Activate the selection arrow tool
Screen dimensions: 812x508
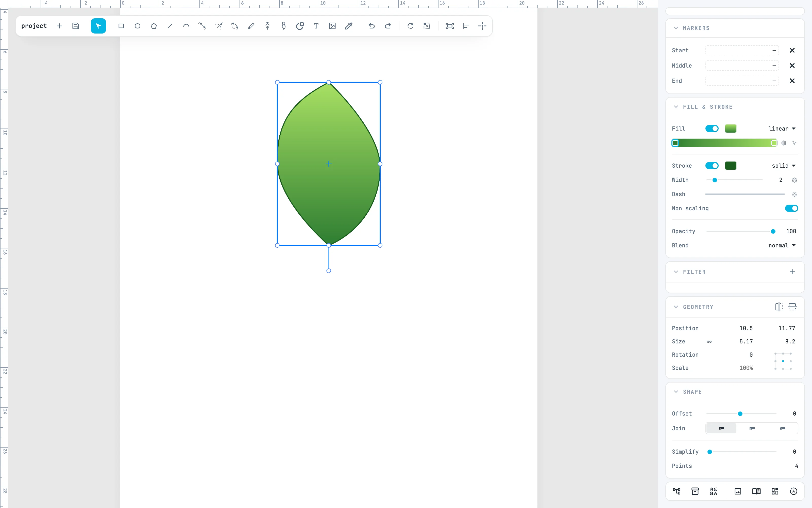[x=98, y=26]
